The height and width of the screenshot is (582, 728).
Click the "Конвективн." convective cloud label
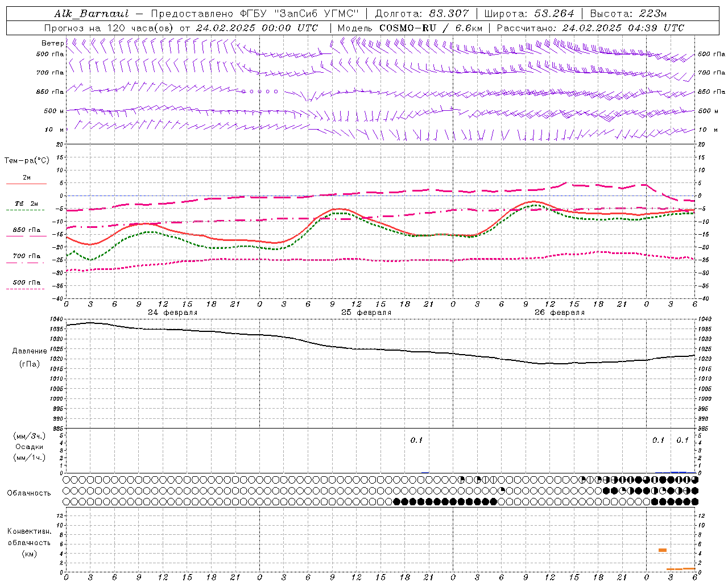29,531
